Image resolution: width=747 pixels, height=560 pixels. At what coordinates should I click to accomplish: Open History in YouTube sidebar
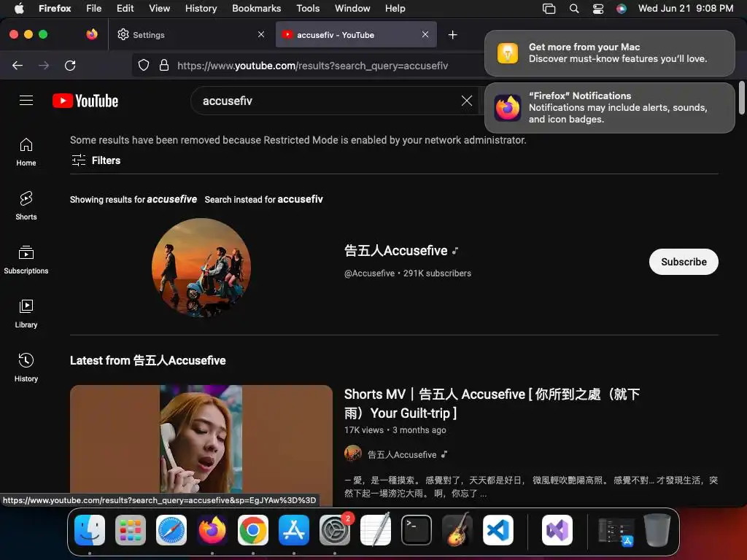pyautogui.click(x=26, y=367)
